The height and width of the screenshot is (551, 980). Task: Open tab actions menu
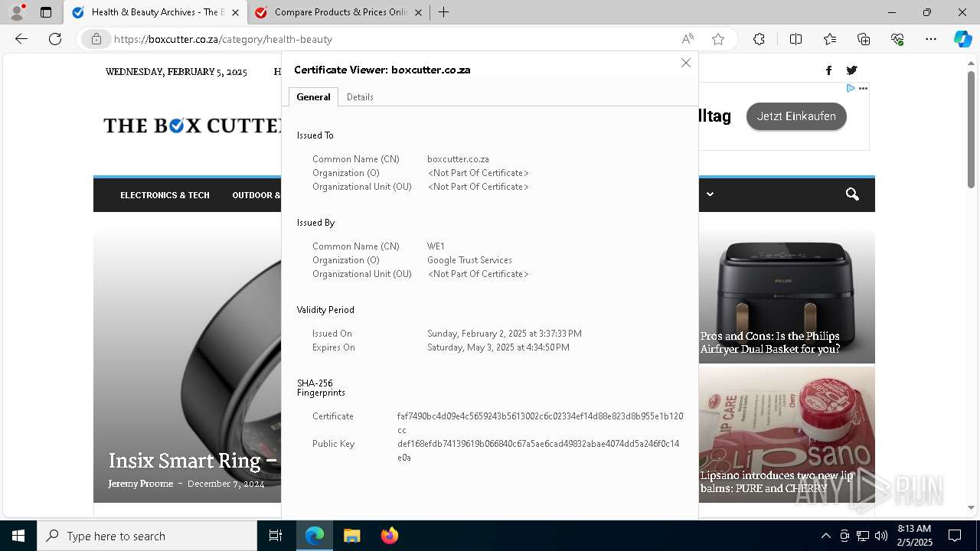point(46,12)
